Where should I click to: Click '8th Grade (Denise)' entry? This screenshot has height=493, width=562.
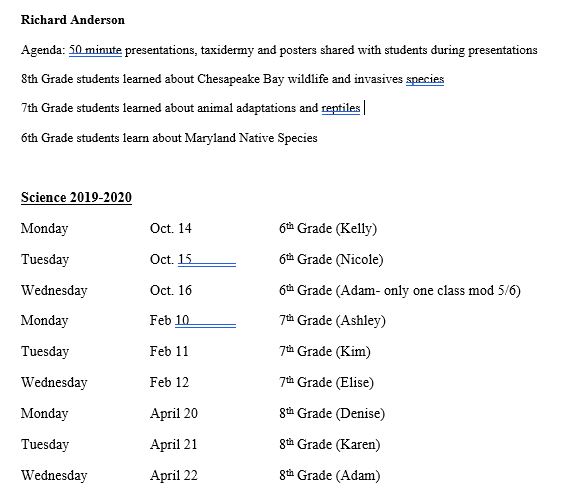[332, 413]
